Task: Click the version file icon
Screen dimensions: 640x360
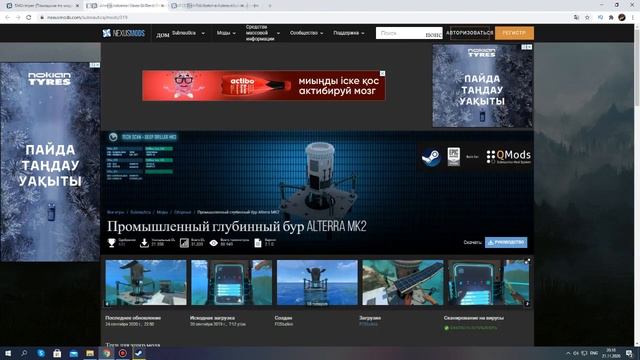Action: tap(258, 243)
